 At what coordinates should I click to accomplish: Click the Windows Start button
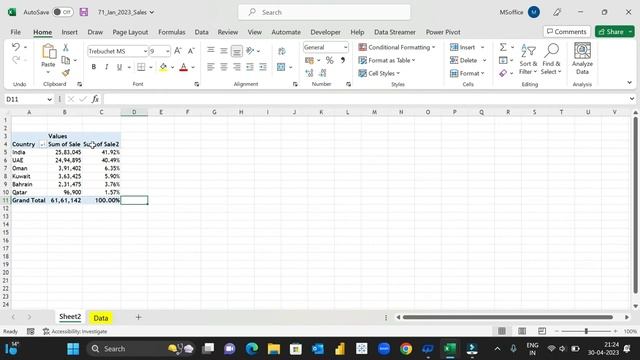(73, 349)
